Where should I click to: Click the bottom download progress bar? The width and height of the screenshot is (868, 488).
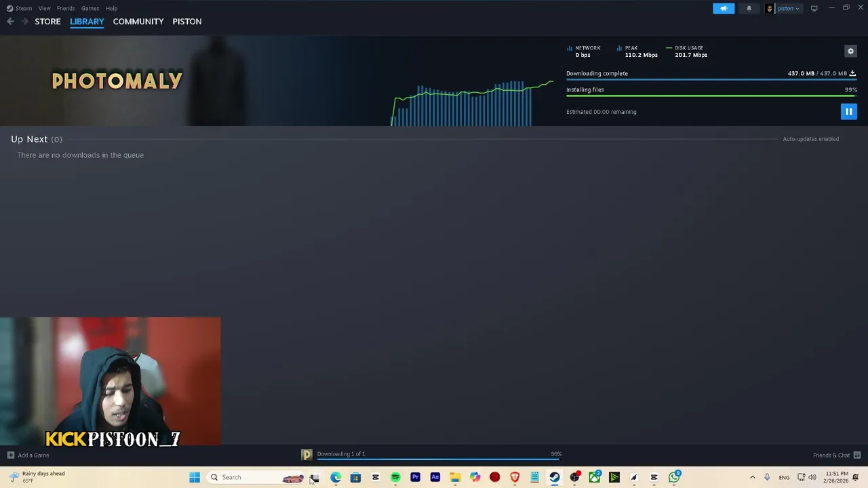(x=439, y=459)
